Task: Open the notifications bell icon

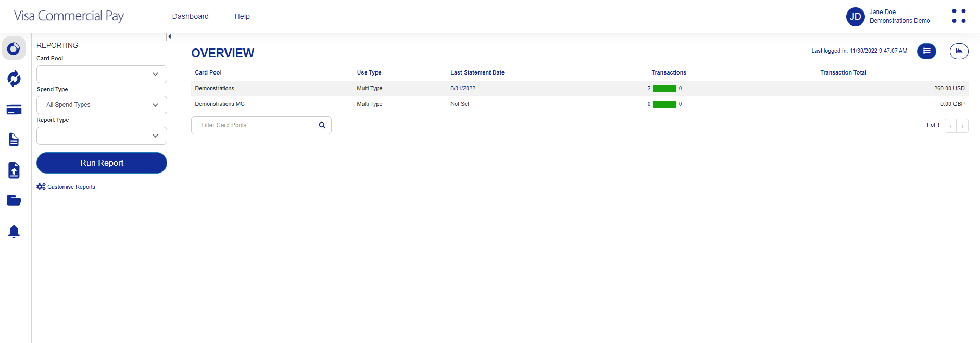Action: coord(14,231)
